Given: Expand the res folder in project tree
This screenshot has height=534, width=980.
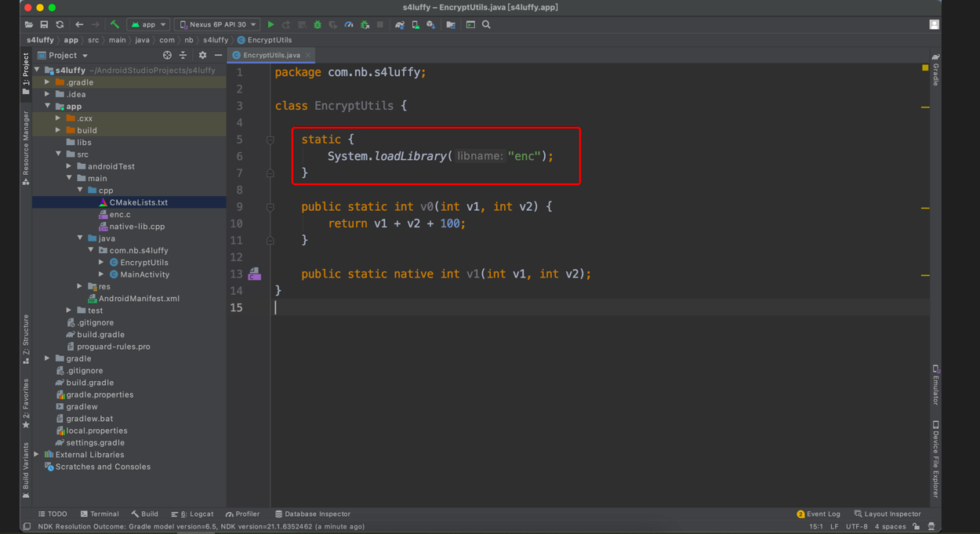Looking at the screenshot, I should [80, 287].
